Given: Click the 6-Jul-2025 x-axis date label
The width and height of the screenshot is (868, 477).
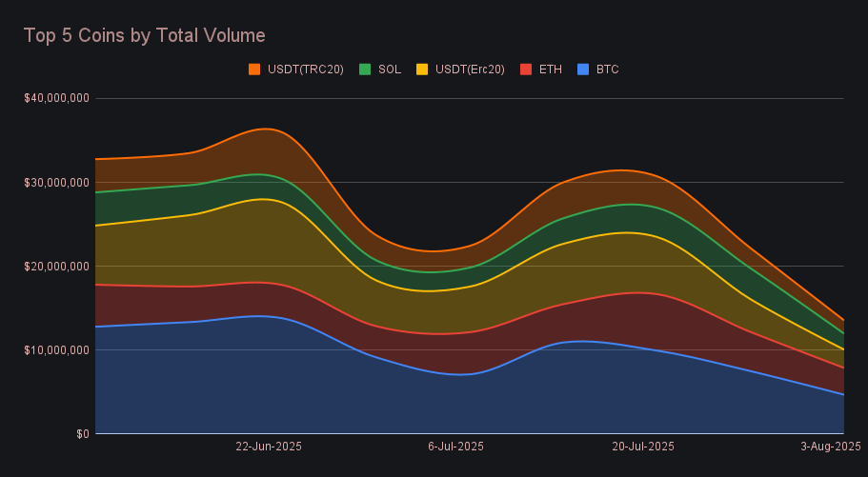Looking at the screenshot, I should pyautogui.click(x=455, y=447).
